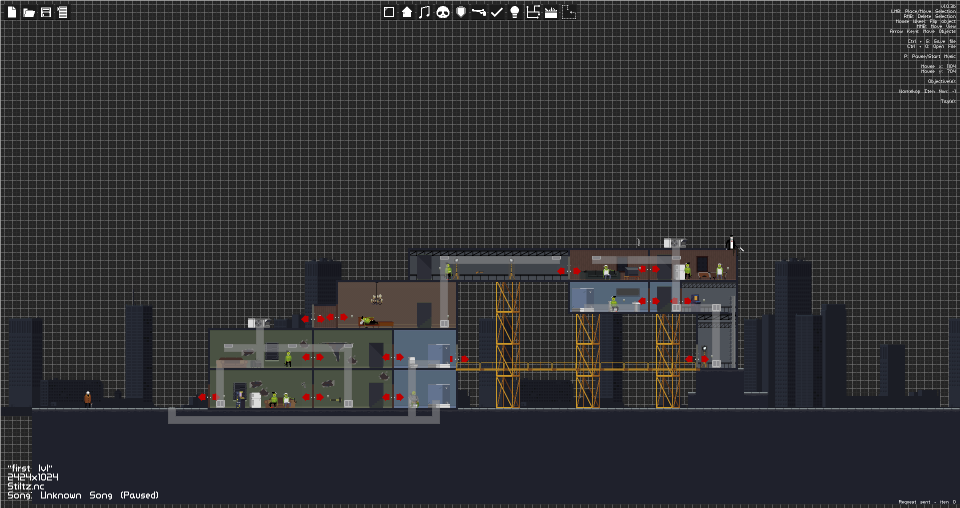Select the brown-coat character on the street
Screen dimensions: 960x508
[x=88, y=398]
